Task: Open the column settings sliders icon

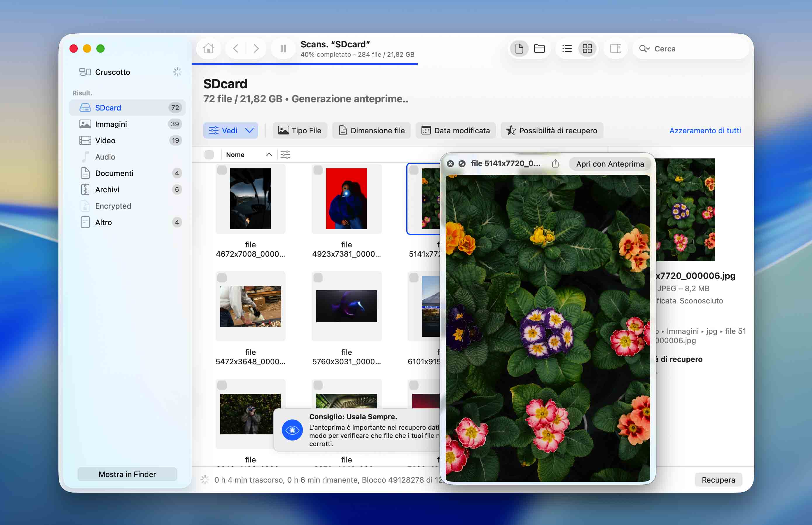Action: (285, 155)
